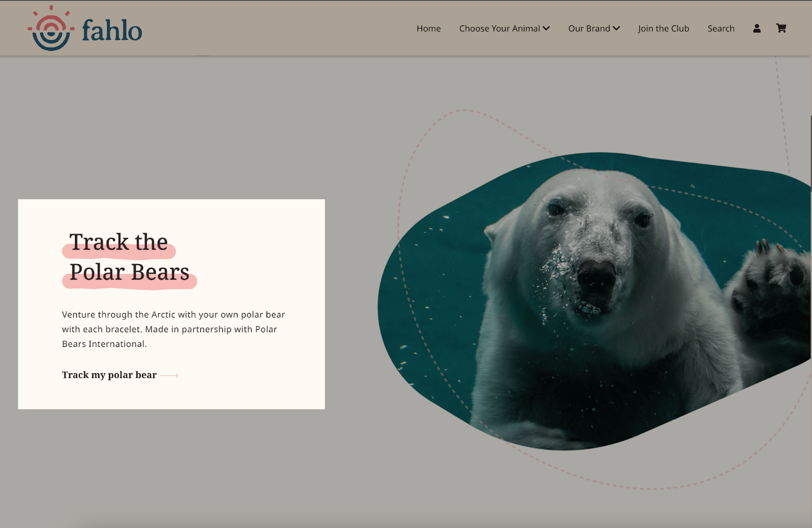Viewport: 812px width, 528px height.
Task: Expand the Choose Your Animal menu
Action: (504, 28)
